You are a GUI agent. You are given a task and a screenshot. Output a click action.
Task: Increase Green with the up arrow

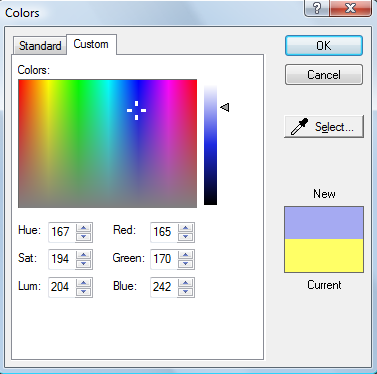pyautogui.click(x=186, y=255)
